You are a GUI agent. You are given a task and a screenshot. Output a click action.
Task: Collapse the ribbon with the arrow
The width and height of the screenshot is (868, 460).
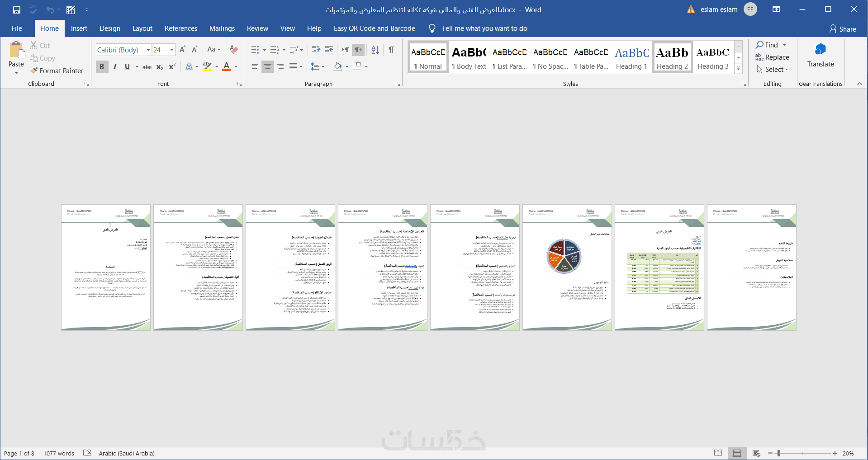pos(859,84)
